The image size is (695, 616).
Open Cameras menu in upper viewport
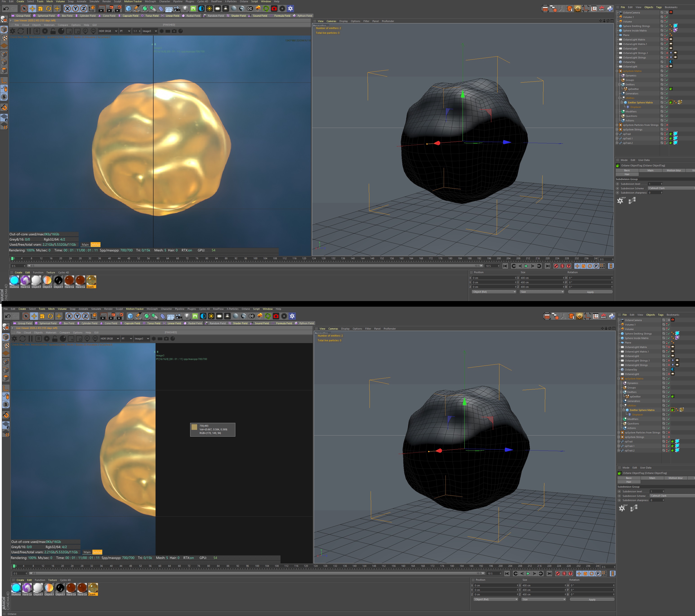[331, 21]
